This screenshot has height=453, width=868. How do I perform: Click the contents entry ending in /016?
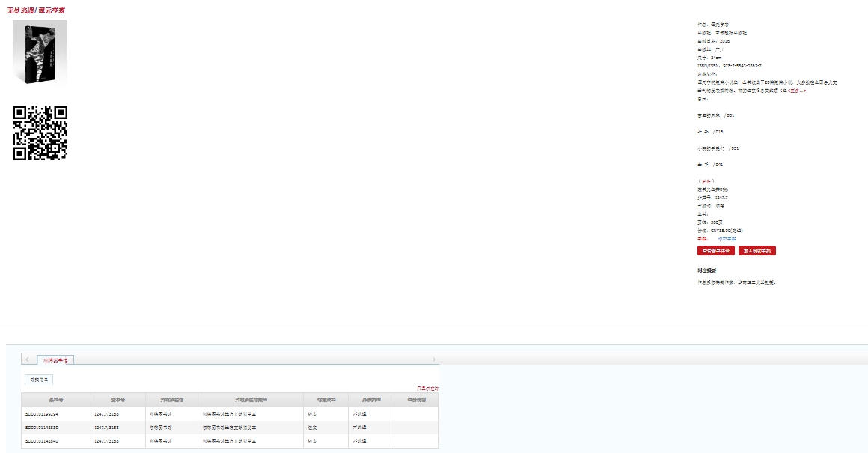[710, 132]
